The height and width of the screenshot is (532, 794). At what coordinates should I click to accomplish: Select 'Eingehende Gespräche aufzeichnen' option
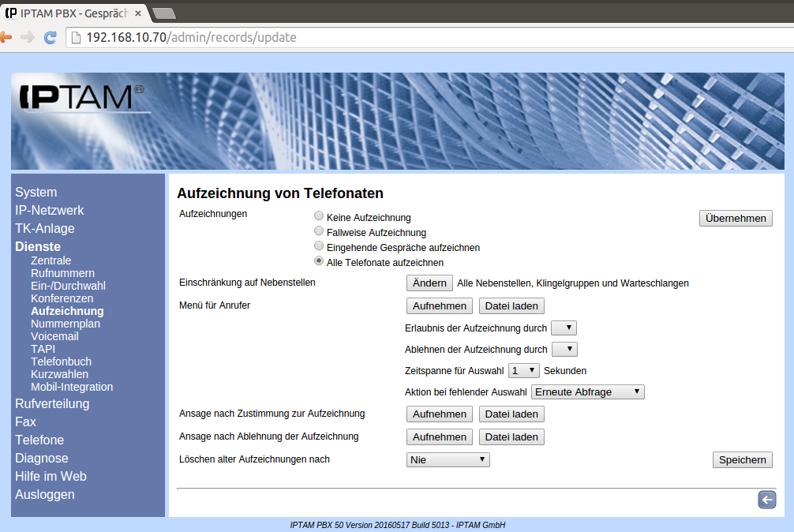(x=319, y=246)
